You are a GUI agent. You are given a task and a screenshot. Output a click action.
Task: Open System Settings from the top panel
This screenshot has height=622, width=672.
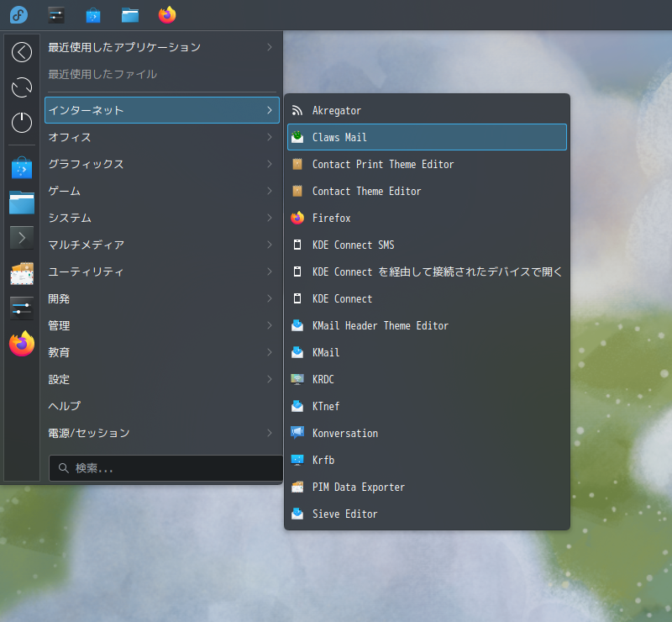[x=56, y=15]
